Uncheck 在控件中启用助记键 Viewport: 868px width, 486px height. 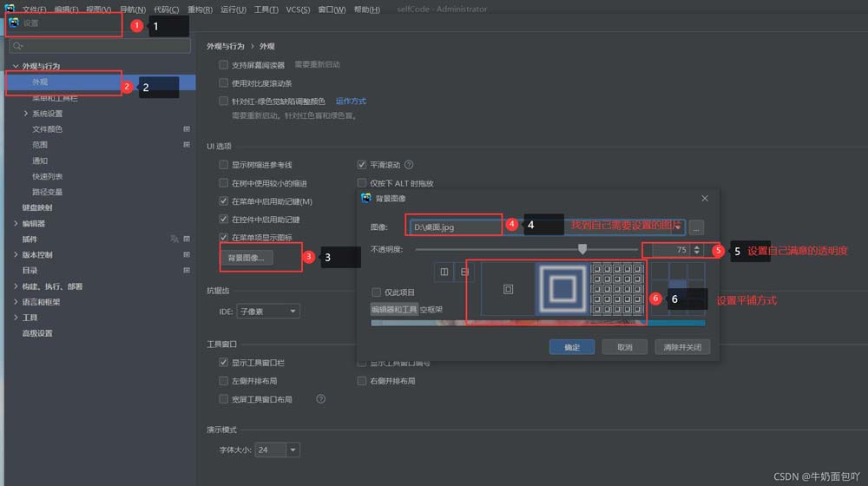tap(224, 220)
